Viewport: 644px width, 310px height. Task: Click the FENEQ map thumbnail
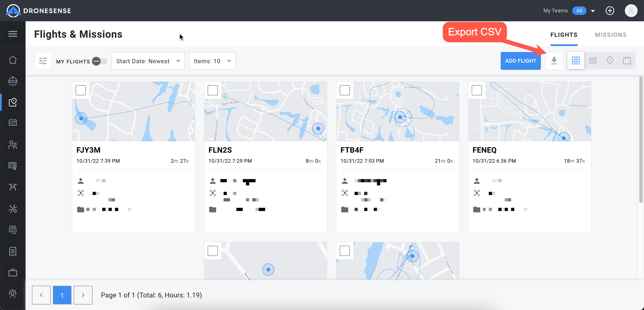tap(529, 112)
